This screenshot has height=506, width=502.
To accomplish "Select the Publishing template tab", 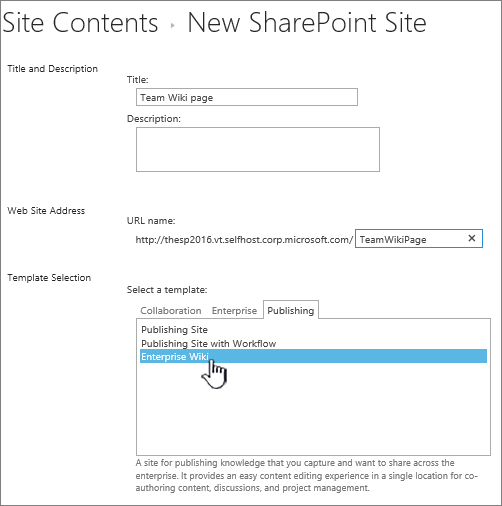I will click(x=291, y=310).
